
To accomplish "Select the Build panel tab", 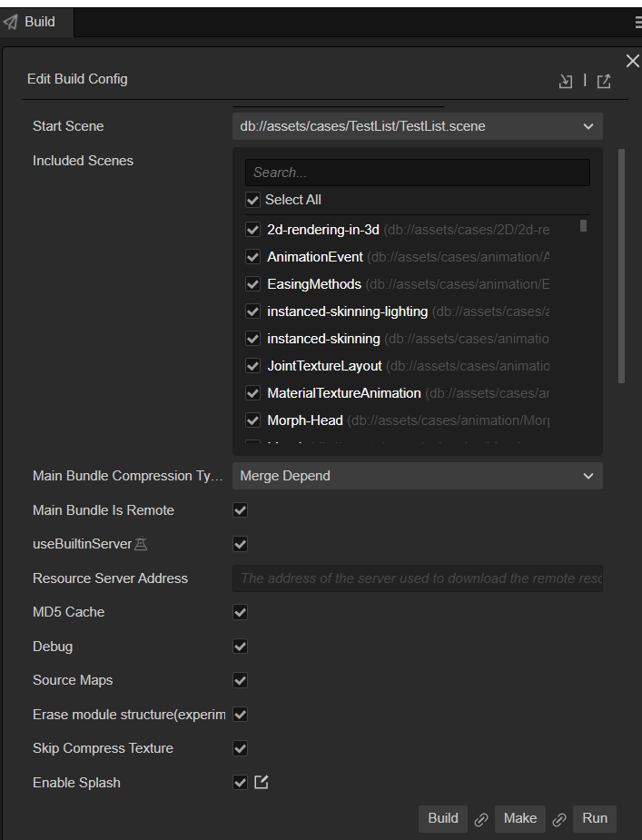I will tap(36, 22).
